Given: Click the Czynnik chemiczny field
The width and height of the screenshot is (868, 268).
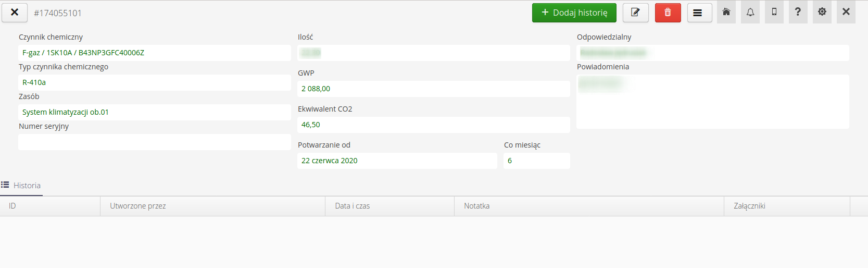Looking at the screenshot, I should coord(154,53).
